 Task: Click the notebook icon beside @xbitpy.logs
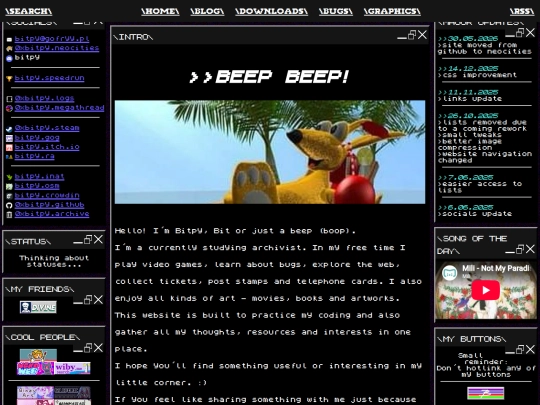point(9,99)
